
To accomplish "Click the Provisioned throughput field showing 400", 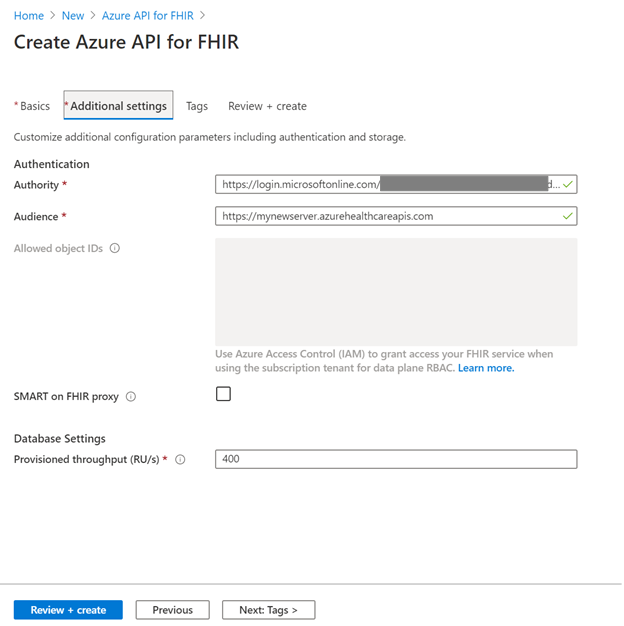I will (x=396, y=459).
